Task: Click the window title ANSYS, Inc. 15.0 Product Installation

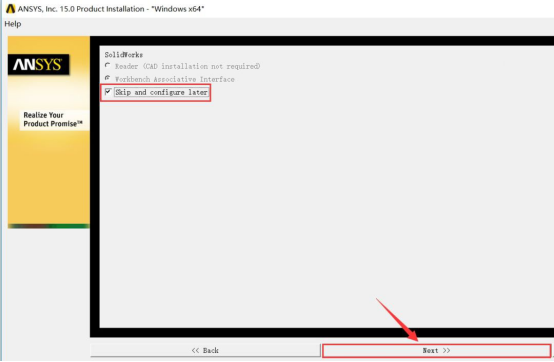Action: (111, 9)
